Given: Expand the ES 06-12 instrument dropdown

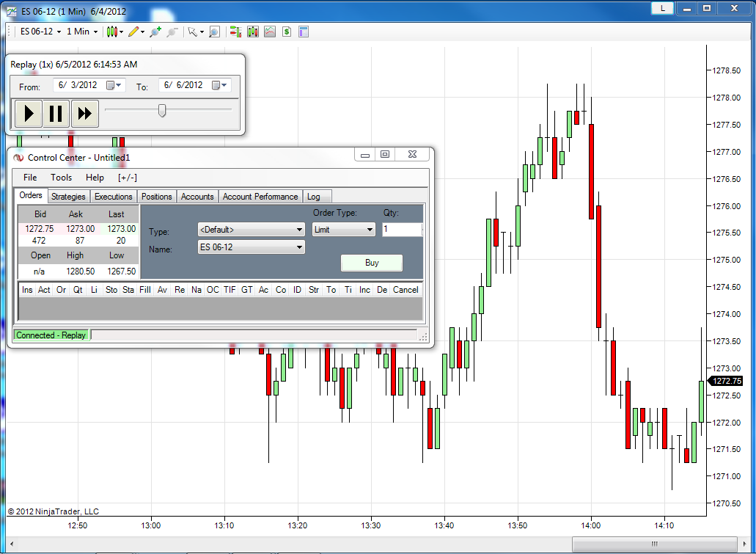Looking at the screenshot, I should click(252, 247).
